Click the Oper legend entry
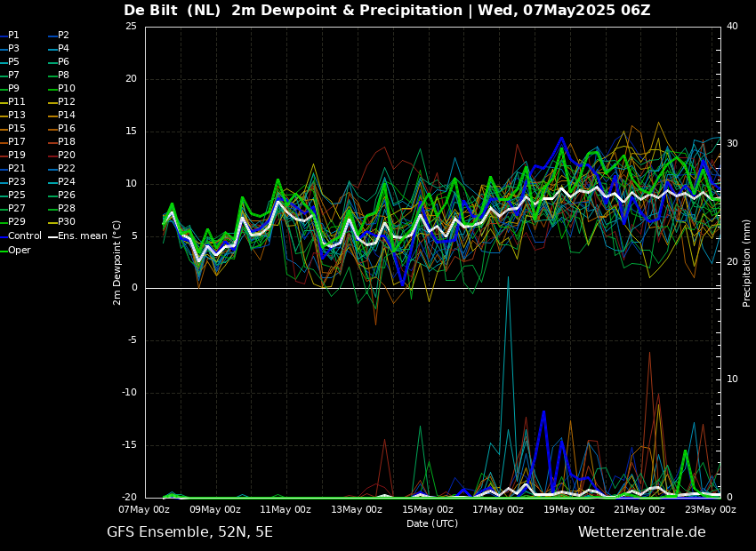 15,250
